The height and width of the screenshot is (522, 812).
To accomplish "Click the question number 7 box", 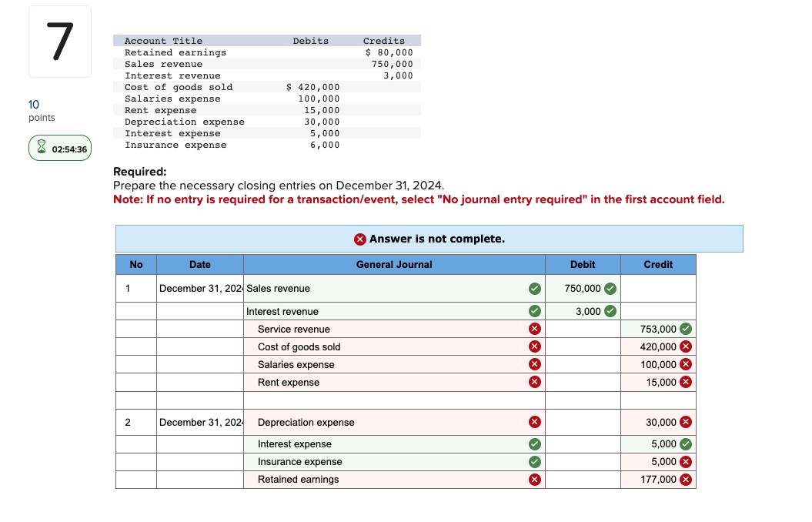I will click(x=59, y=41).
